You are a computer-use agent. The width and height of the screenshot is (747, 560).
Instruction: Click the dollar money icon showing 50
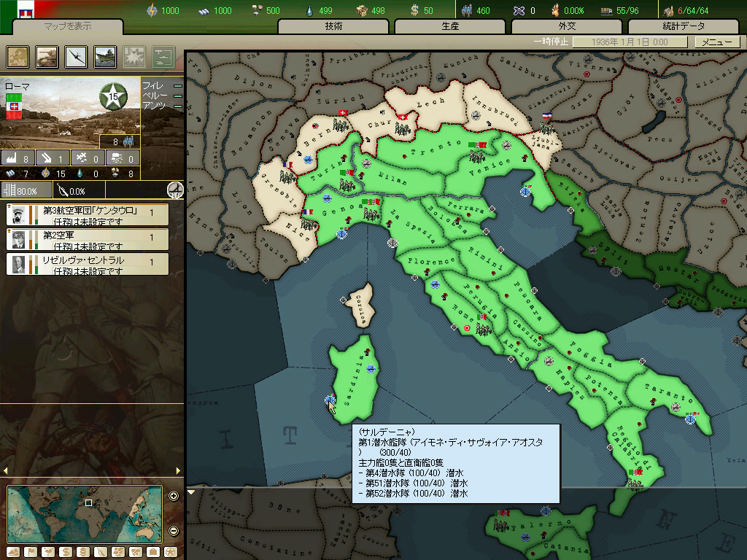[x=414, y=10]
